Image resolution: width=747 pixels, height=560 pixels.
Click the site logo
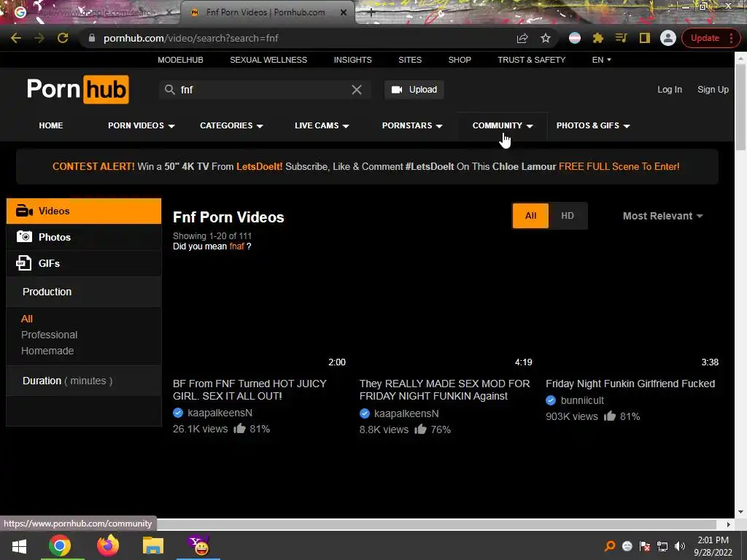coord(77,89)
